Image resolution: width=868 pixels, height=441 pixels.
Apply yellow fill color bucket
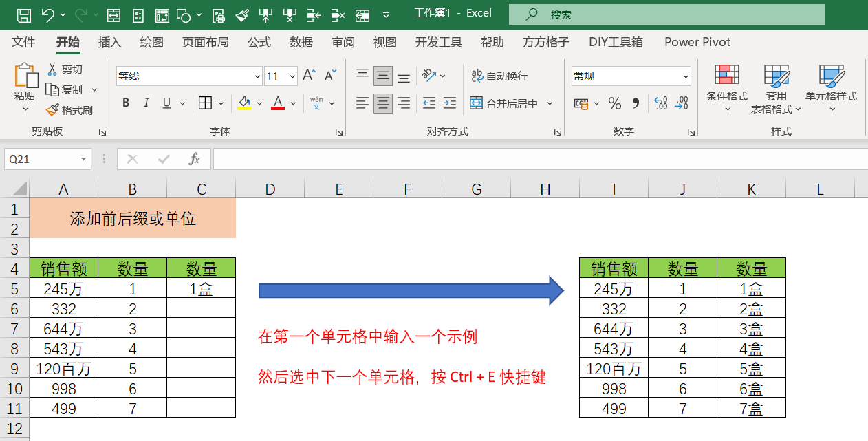[244, 103]
